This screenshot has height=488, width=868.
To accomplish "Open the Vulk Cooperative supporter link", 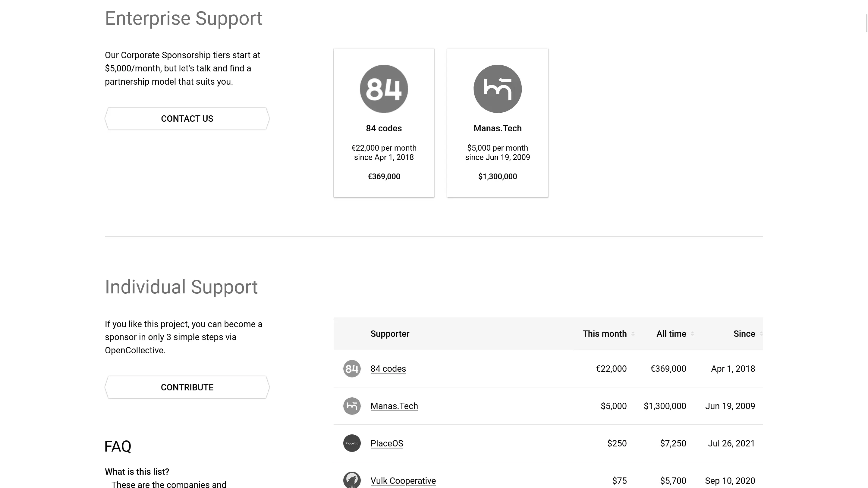I will [x=403, y=480].
